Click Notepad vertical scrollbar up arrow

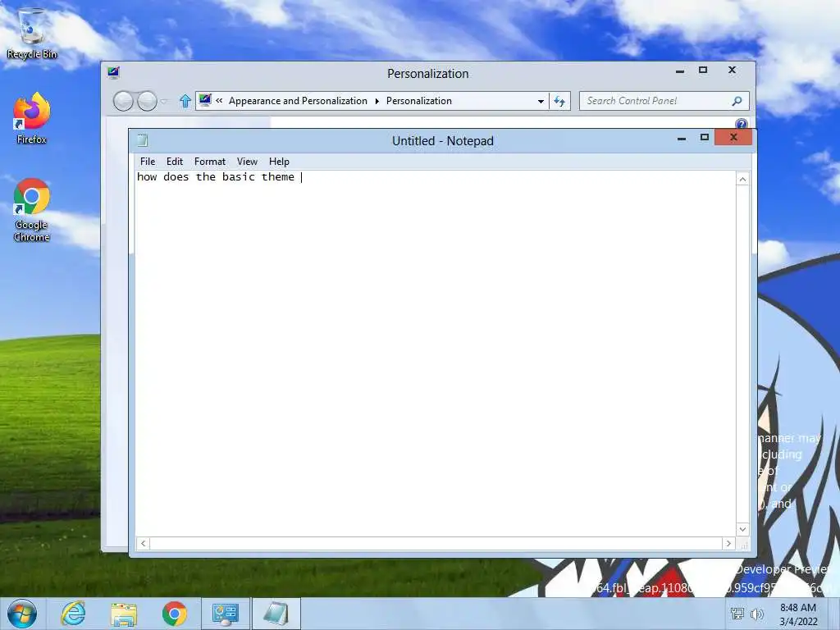pyautogui.click(x=742, y=180)
